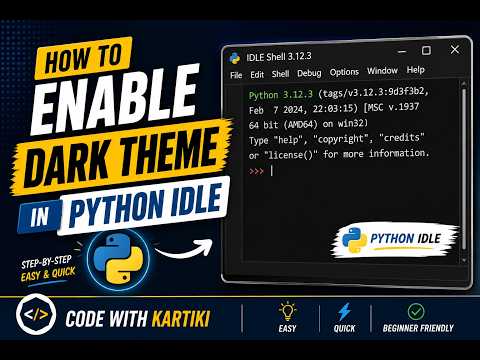
Task: Click the Quick lightning bolt icon
Action: [x=344, y=312]
